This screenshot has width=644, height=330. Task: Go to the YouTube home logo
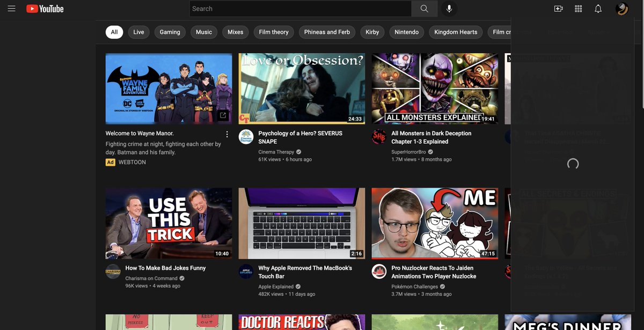point(45,9)
